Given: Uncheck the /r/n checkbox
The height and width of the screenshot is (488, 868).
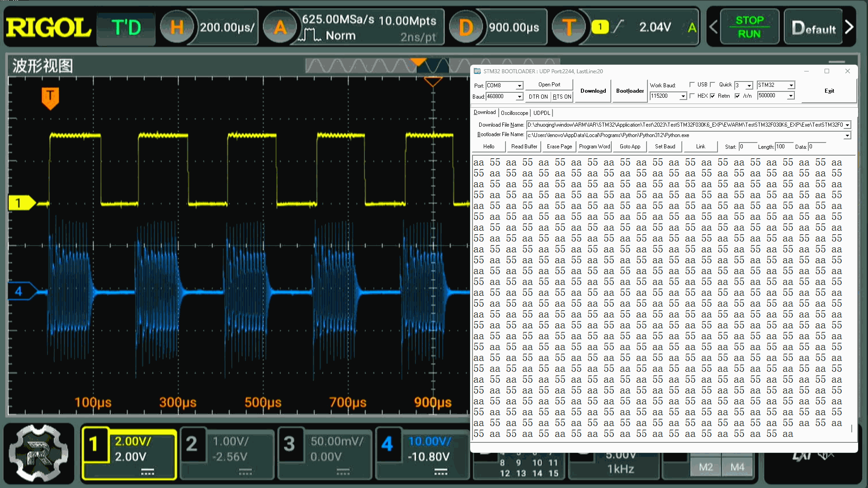Looking at the screenshot, I should (x=737, y=96).
